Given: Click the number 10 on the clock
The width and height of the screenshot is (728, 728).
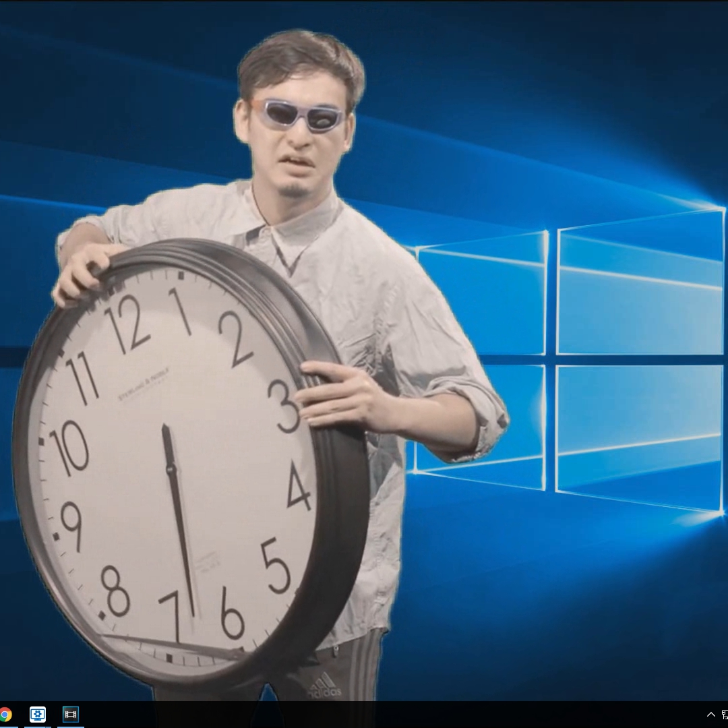Looking at the screenshot, I should pyautogui.click(x=69, y=448).
